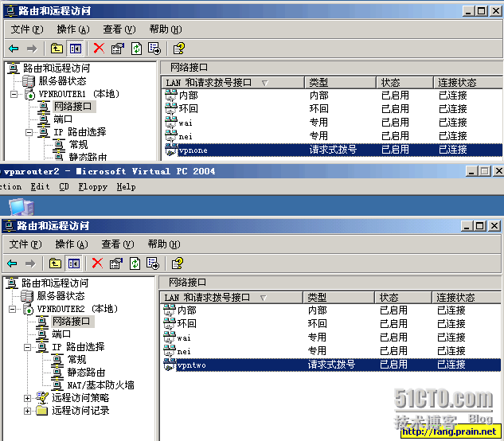
Task: Click red Delete icon in VPNROUTER2 window toolbar
Action: tap(97, 263)
